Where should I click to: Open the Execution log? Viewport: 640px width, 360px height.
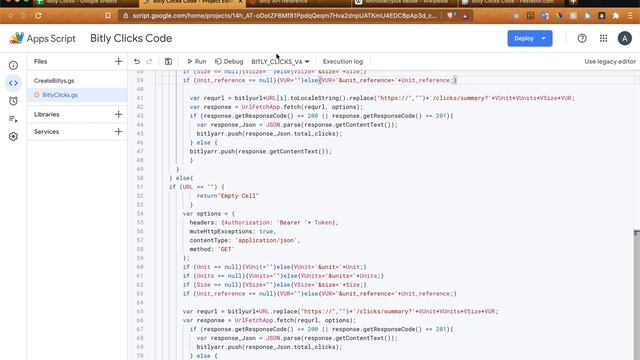(342, 62)
